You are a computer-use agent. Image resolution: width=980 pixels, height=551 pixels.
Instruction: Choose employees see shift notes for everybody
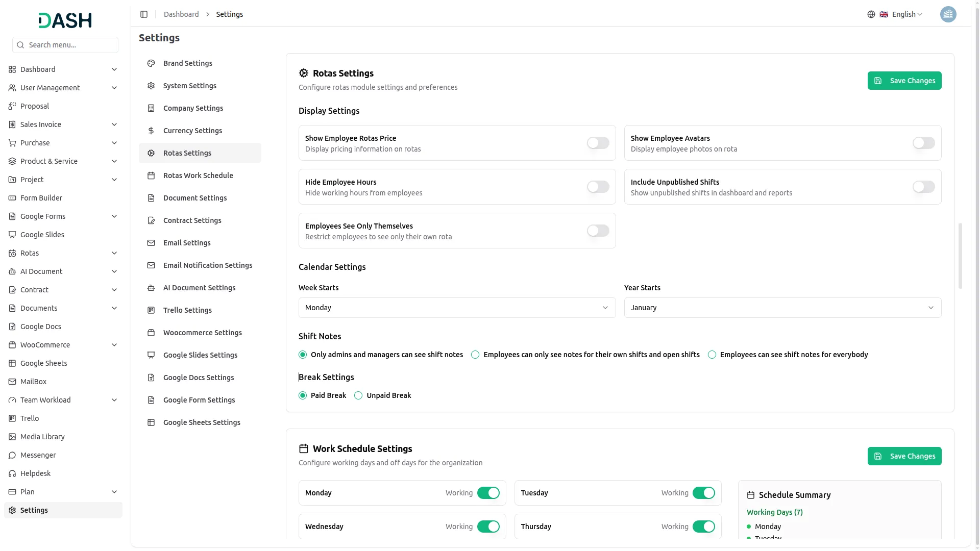[712, 355]
